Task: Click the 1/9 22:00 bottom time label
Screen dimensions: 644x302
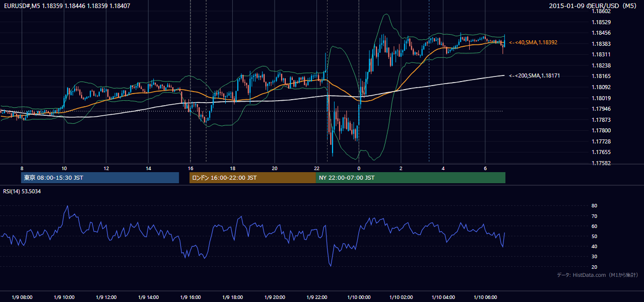Action: coord(316,297)
